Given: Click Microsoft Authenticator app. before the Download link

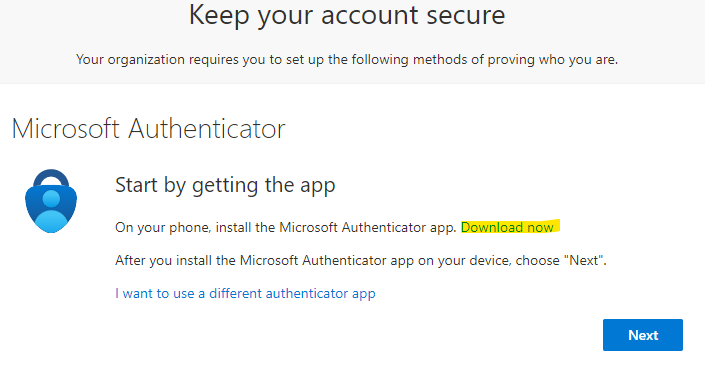Looking at the screenshot, I should (368, 228).
